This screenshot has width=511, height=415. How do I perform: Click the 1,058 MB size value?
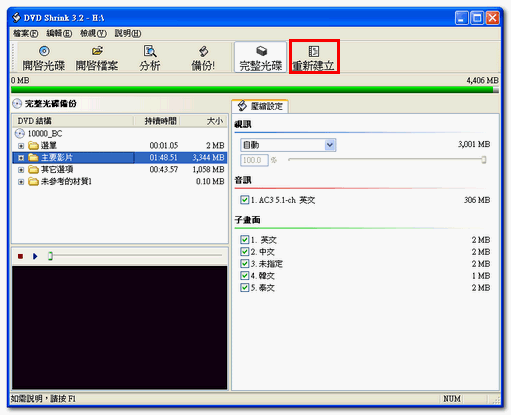click(208, 170)
